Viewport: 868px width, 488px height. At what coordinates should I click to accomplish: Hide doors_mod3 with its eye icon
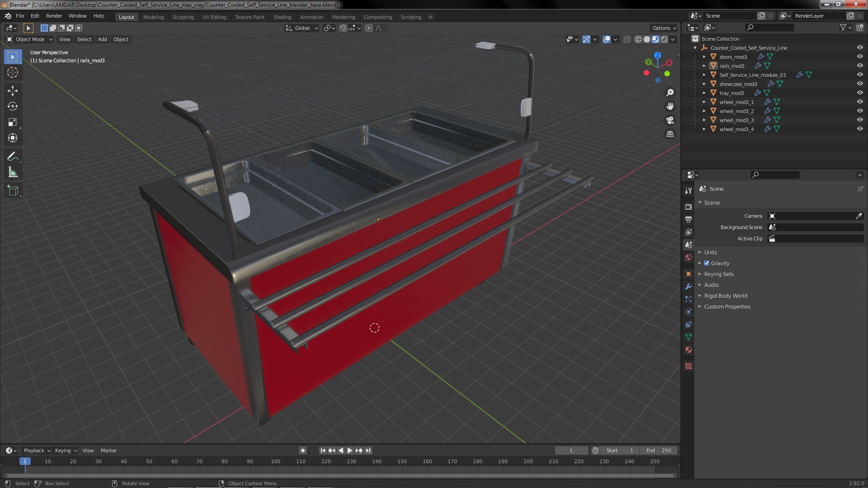pyautogui.click(x=860, y=56)
